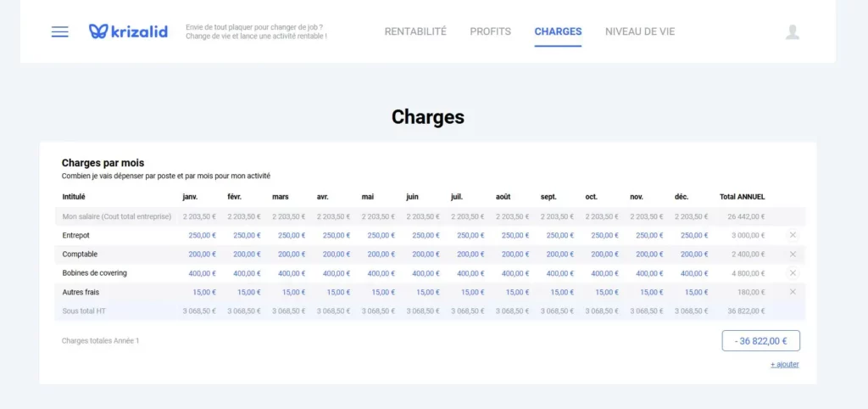Remove the Autres frais row
The image size is (868, 409).
[793, 292]
